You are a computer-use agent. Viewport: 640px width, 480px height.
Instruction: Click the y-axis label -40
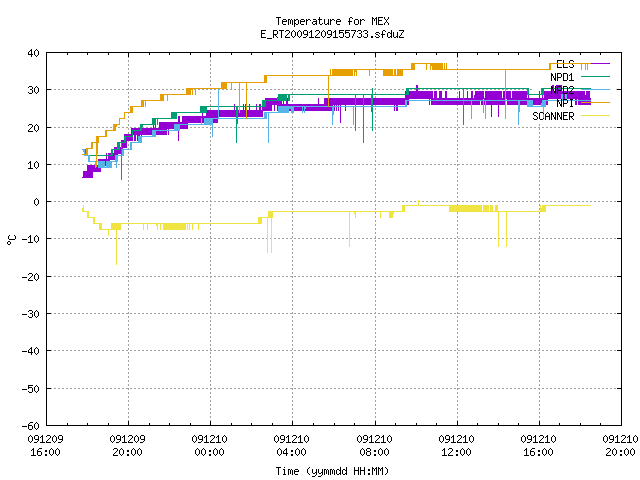[31, 351]
